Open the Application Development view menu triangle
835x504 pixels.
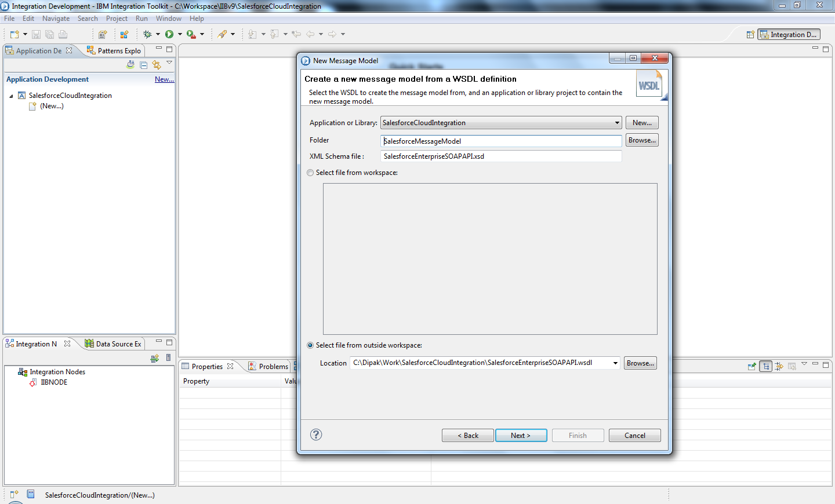coord(169,63)
